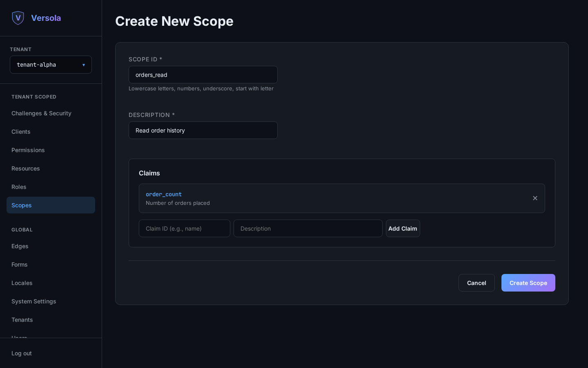This screenshot has height=368, width=588.
Task: Navigate to Tenants
Action: click(51, 320)
